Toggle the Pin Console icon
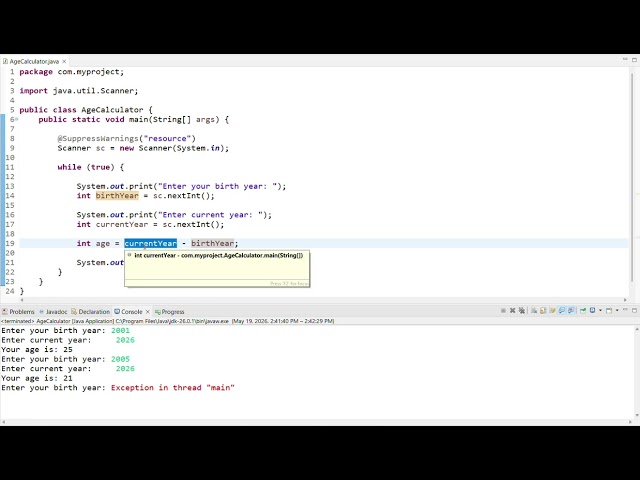Screen dimensions: 640x480 (583, 311)
